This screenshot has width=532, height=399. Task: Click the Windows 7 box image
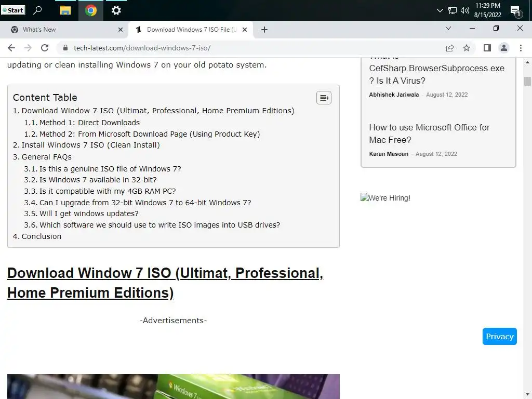tap(174, 387)
